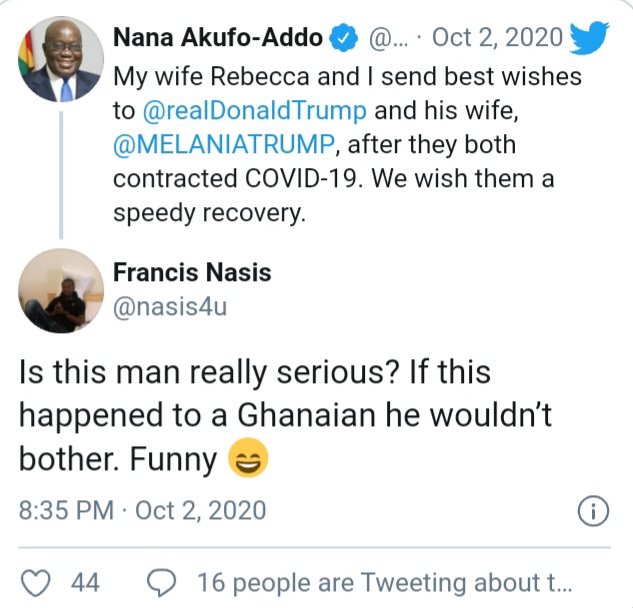View the 16 people Tweeting link

385,582
